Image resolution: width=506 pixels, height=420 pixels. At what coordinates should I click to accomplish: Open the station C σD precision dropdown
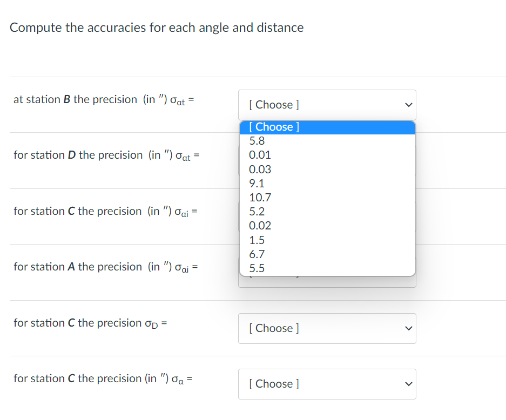pos(327,328)
